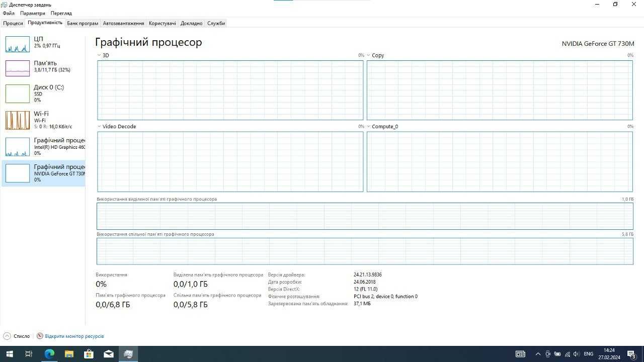Switch to the Користувачі tab
Screen dimensions: 644x362
163,23
